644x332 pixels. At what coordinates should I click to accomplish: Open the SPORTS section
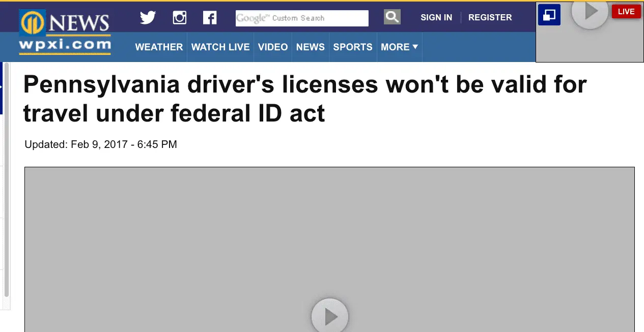coord(353,47)
